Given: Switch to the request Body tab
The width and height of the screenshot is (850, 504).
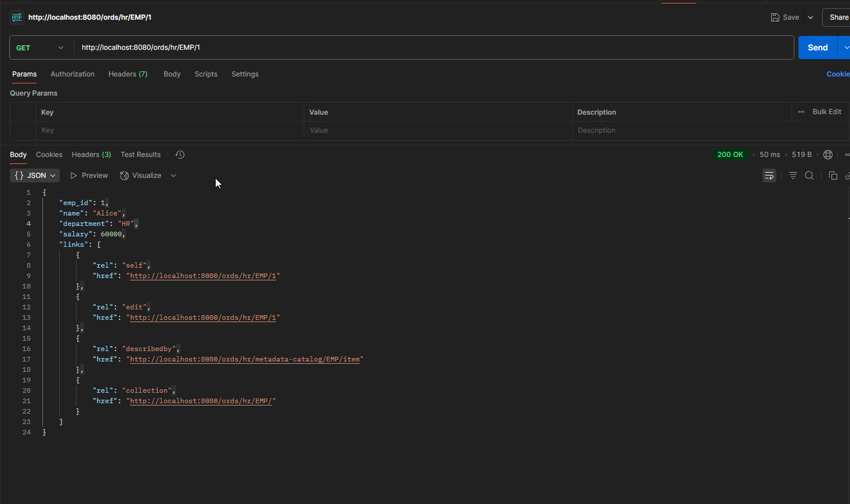Looking at the screenshot, I should [172, 74].
